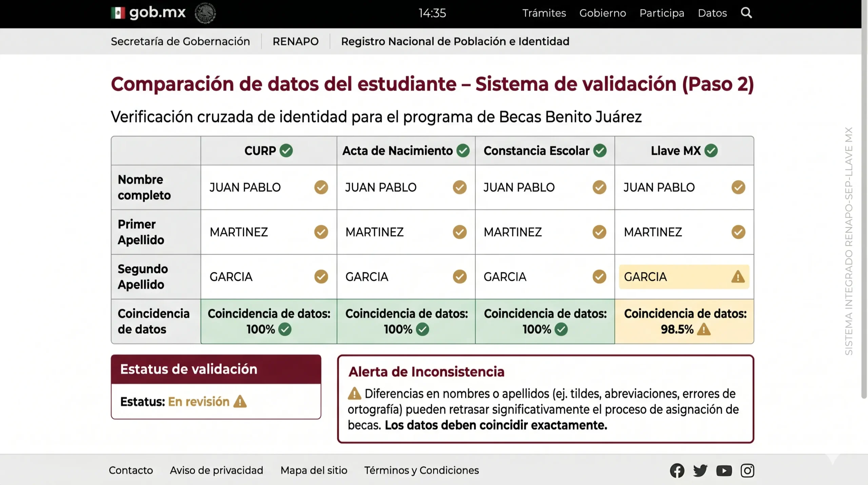Click gold check for CURP MARTINEZ
868x485 pixels.
321,232
